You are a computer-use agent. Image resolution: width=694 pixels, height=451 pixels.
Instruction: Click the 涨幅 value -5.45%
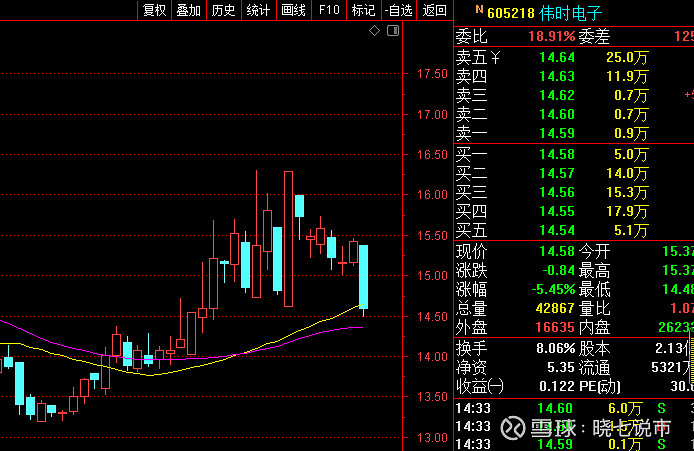[x=553, y=289]
